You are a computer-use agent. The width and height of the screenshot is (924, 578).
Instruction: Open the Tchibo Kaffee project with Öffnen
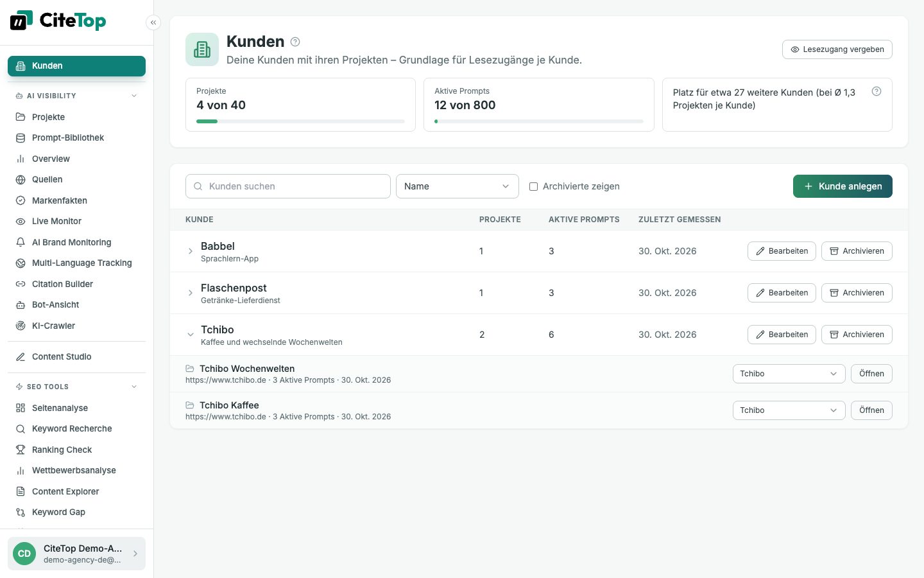pyautogui.click(x=871, y=410)
